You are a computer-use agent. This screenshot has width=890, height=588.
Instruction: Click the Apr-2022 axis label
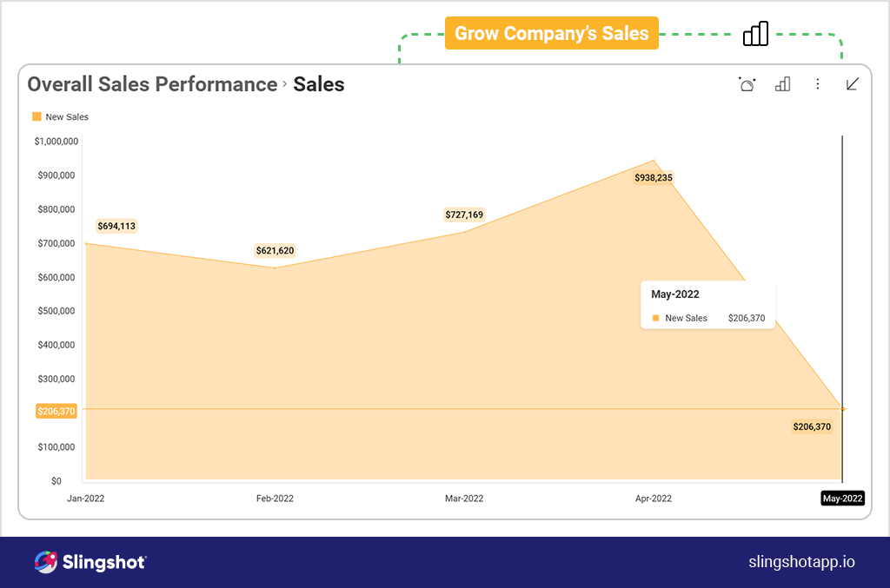coord(654,499)
